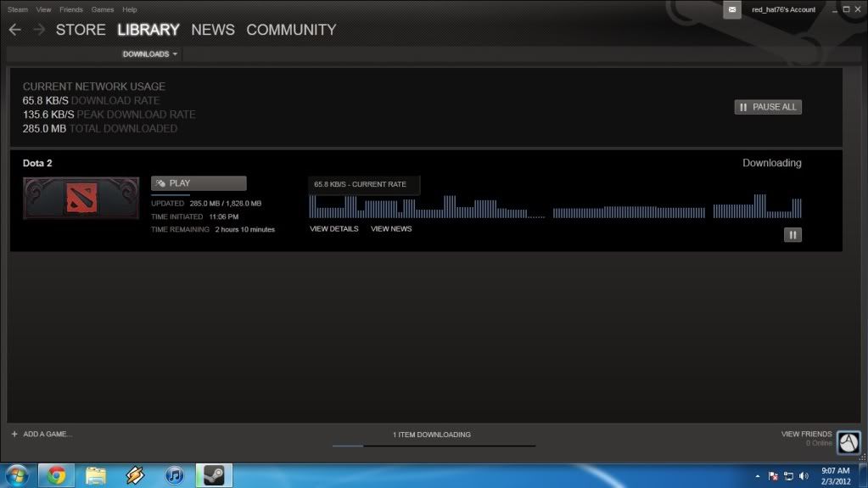
Task: Open the View menu
Action: coord(43,9)
